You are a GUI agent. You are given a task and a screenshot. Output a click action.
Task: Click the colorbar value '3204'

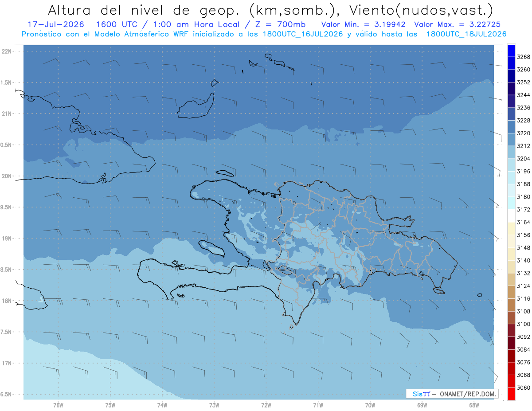tap(523, 159)
